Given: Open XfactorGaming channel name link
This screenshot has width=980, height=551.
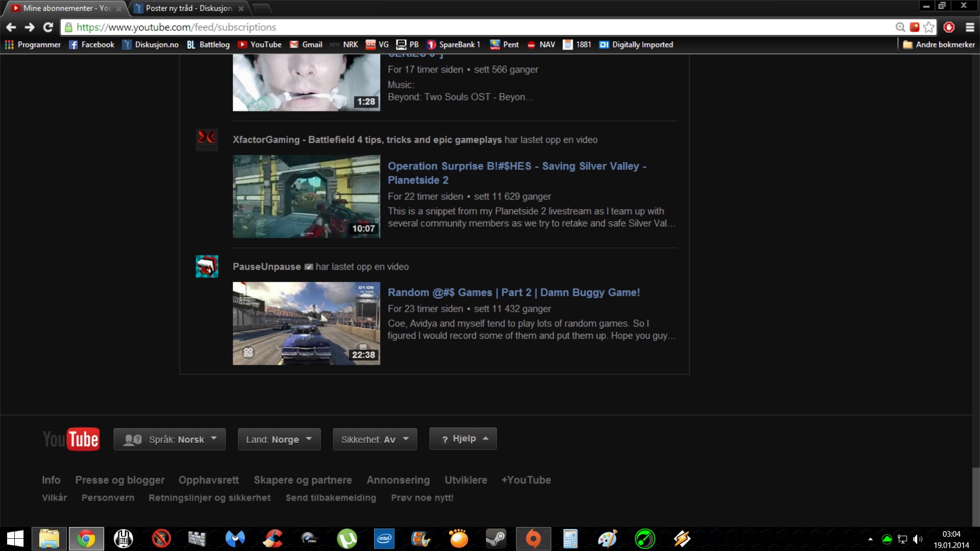Looking at the screenshot, I should point(367,140).
